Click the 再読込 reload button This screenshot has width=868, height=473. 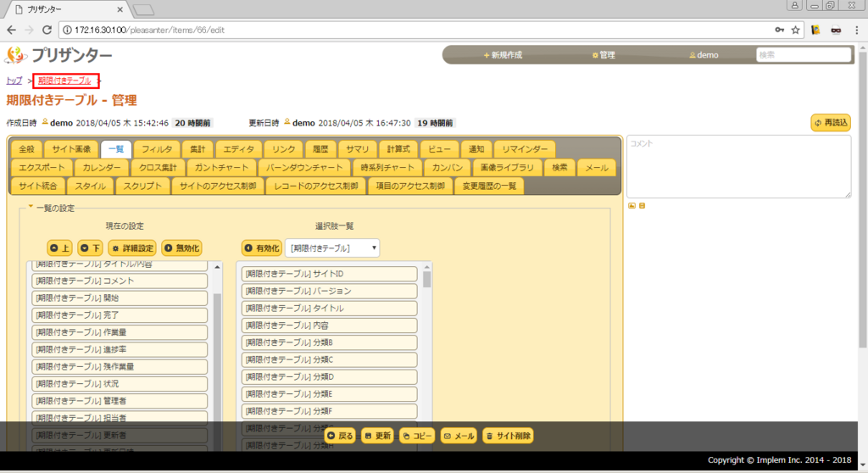point(831,122)
